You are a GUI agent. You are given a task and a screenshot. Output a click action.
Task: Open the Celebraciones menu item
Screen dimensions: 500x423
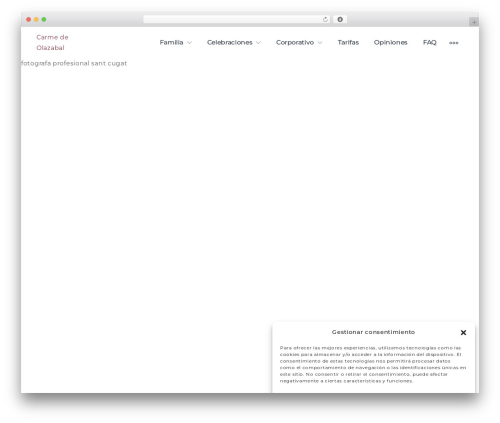click(x=230, y=42)
